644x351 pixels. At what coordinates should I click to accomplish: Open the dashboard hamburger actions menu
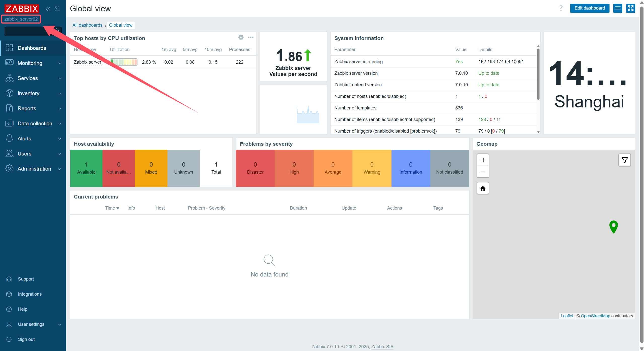point(618,8)
